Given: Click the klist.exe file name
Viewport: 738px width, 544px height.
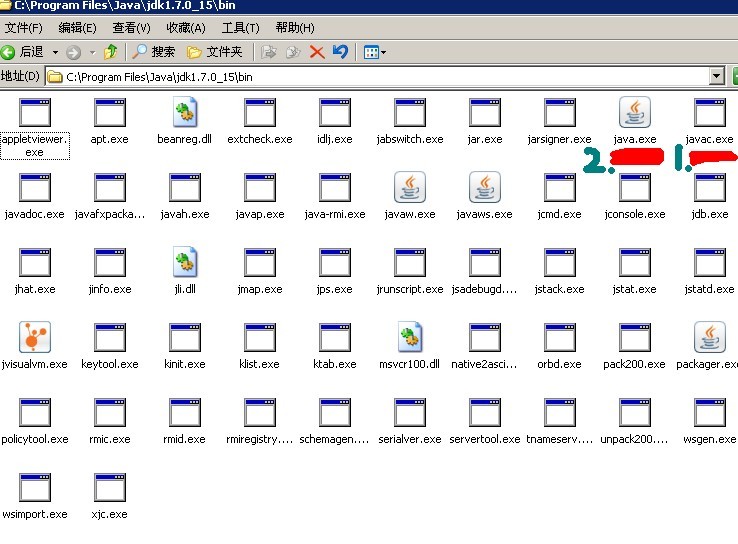Looking at the screenshot, I should point(259,364).
